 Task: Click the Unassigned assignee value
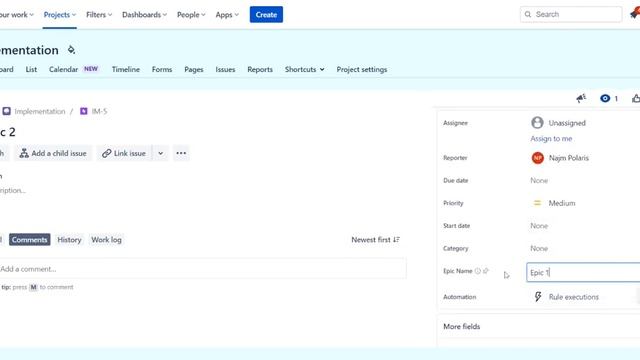(x=567, y=123)
